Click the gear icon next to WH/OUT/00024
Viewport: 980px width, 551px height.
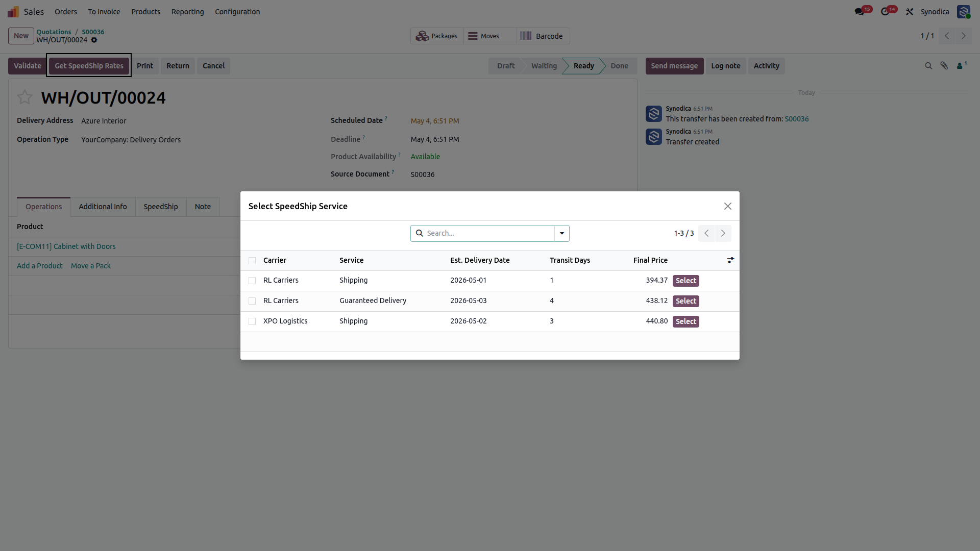pyautogui.click(x=94, y=40)
